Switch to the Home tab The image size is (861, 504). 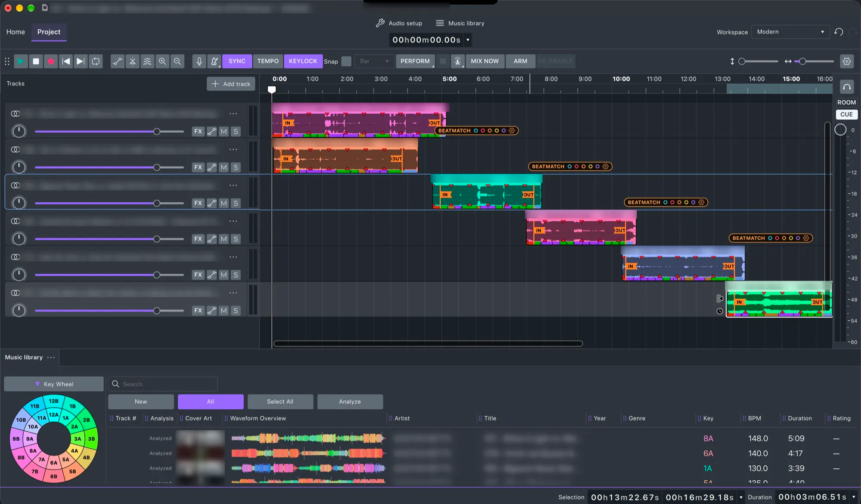pyautogui.click(x=15, y=32)
